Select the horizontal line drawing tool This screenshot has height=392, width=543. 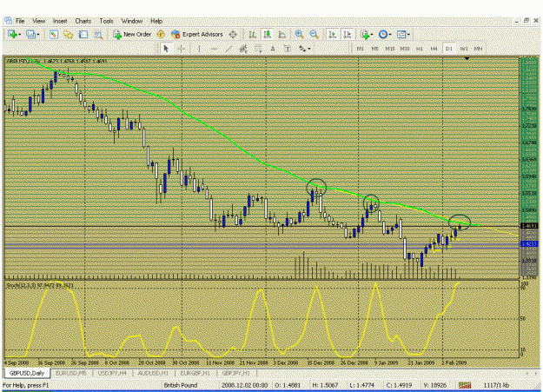tap(214, 49)
